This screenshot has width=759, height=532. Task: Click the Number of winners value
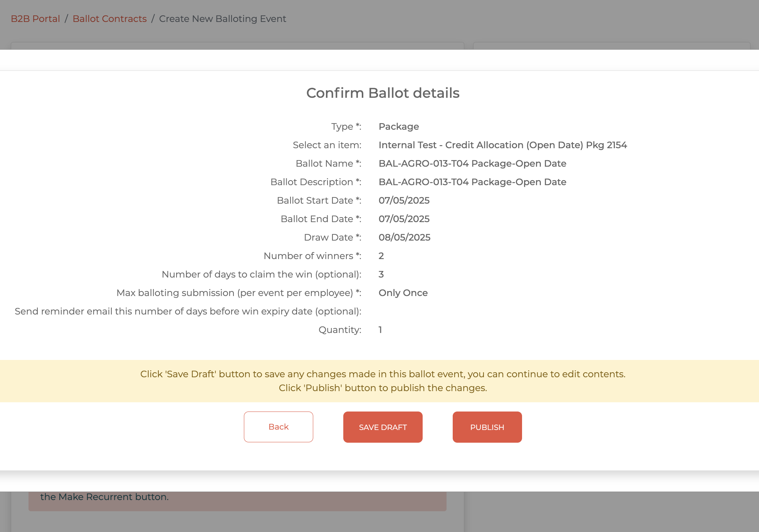tap(381, 256)
